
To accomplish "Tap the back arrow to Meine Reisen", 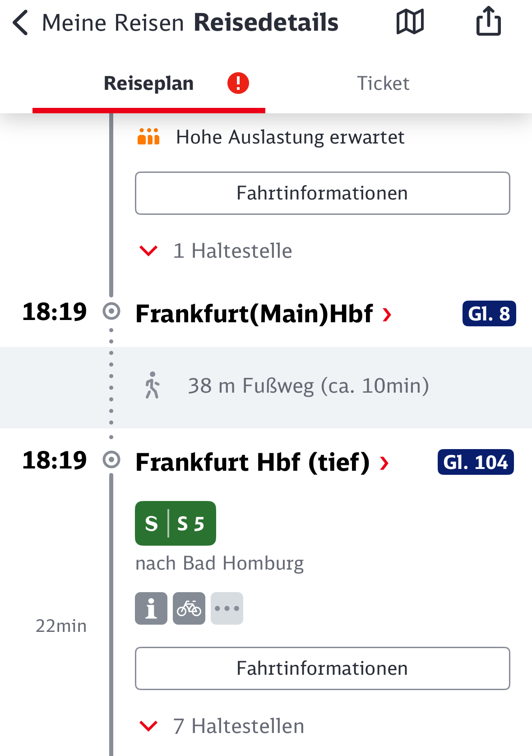I will [x=21, y=23].
